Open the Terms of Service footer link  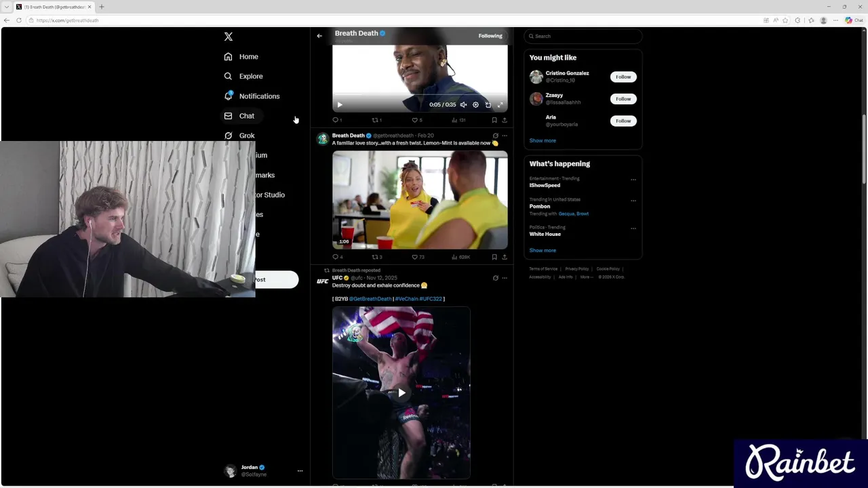click(x=543, y=269)
